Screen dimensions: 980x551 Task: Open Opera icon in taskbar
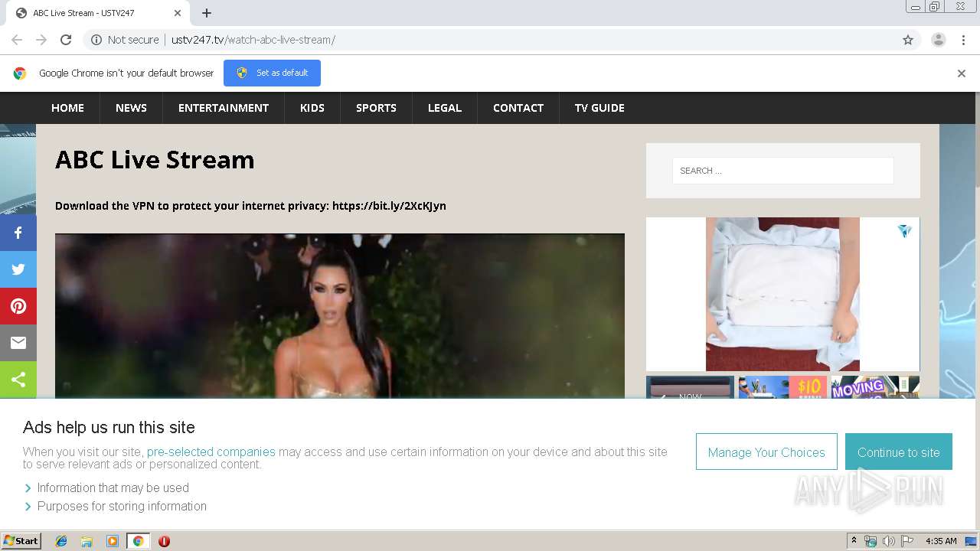pos(164,541)
